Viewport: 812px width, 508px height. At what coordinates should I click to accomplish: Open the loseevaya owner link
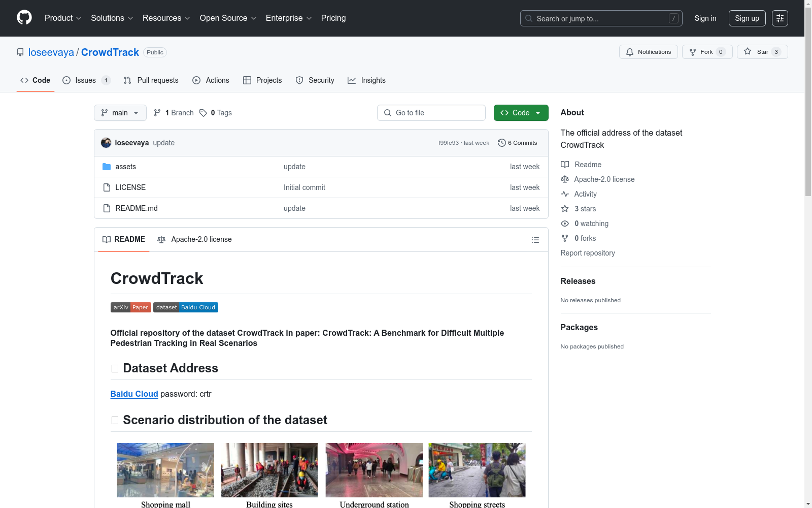51,52
